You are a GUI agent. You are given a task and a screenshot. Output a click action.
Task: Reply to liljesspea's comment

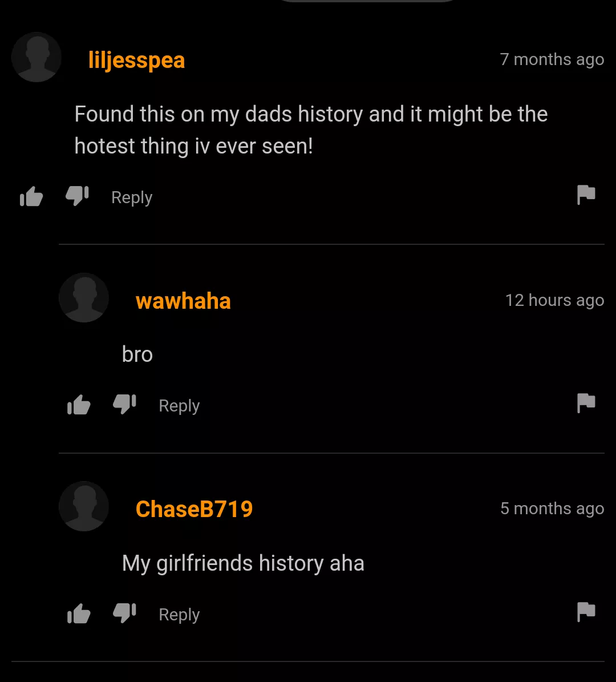pos(132,197)
